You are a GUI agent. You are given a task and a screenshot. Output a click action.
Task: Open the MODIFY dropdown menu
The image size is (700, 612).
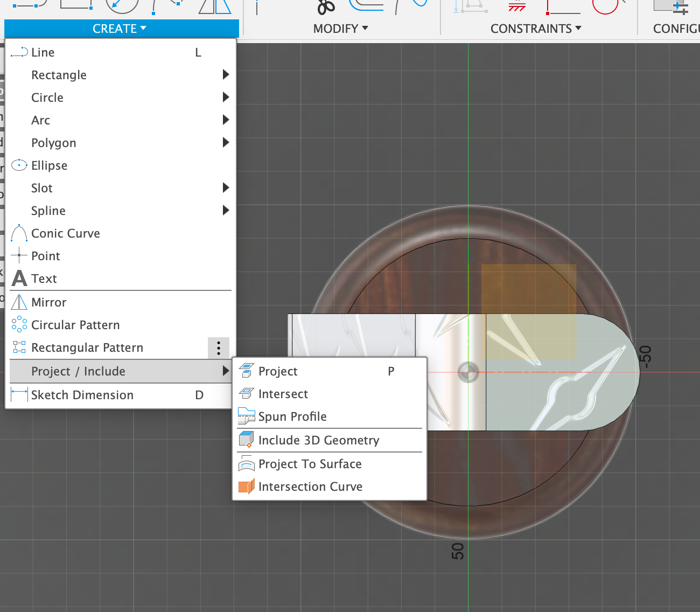coord(340,29)
